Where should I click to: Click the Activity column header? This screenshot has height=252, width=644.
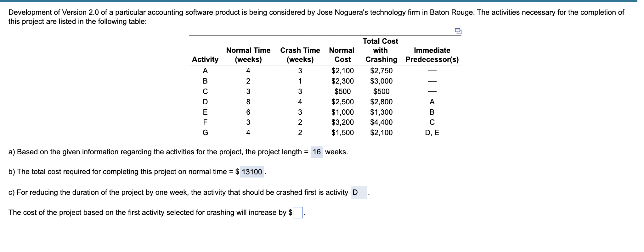point(205,59)
